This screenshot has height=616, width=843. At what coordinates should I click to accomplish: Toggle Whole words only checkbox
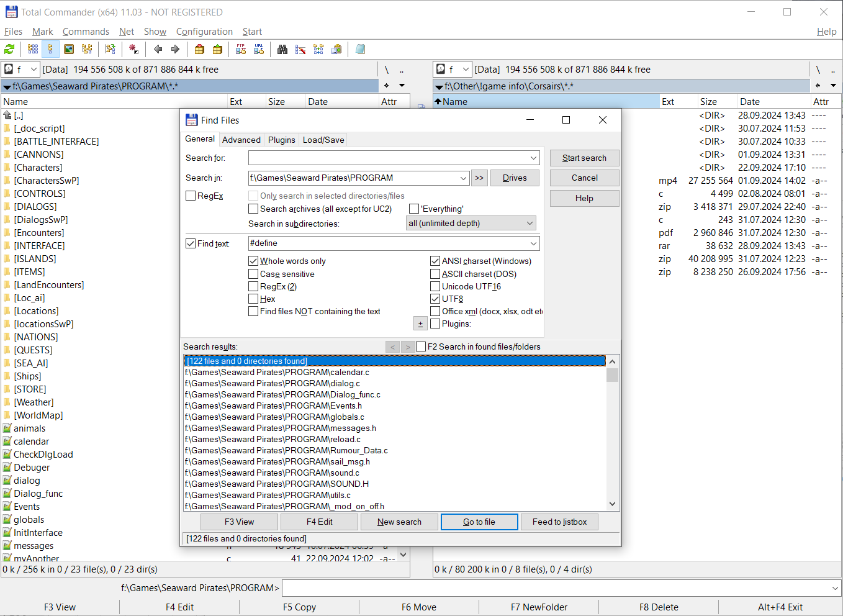coord(253,261)
